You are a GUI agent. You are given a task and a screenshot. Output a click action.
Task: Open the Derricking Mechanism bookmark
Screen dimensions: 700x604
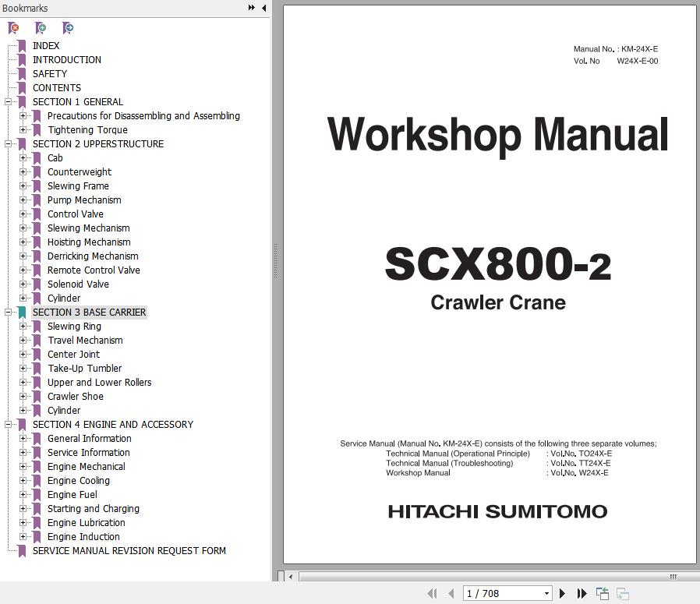93,256
